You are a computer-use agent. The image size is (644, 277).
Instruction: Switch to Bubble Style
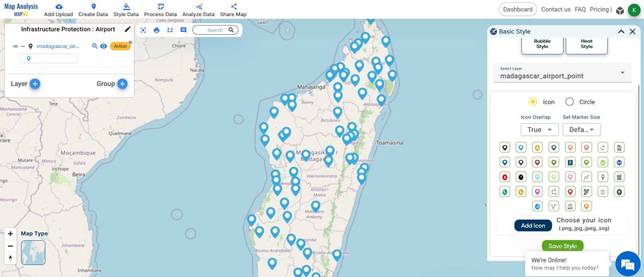pos(542,45)
